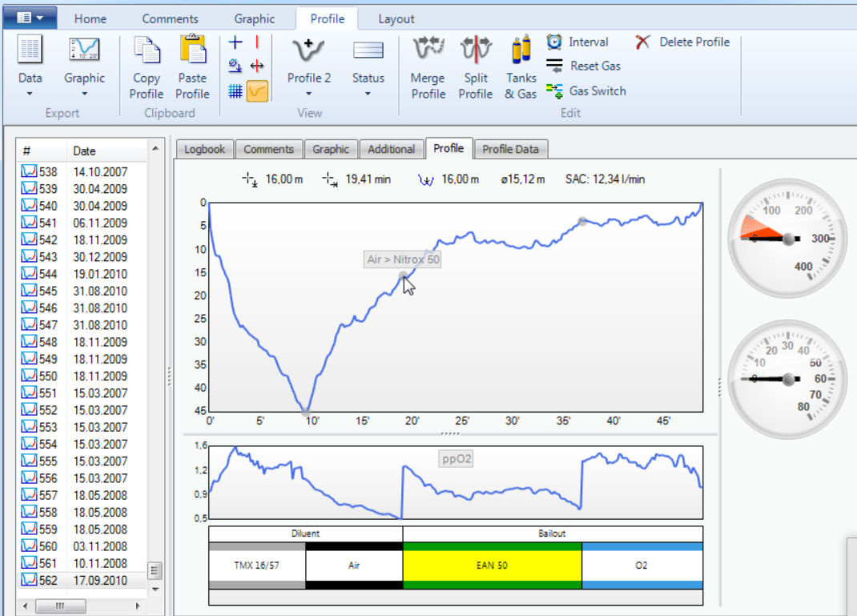The width and height of the screenshot is (857, 616).
Task: Toggle the blue crosshair cursor button
Action: point(235,42)
